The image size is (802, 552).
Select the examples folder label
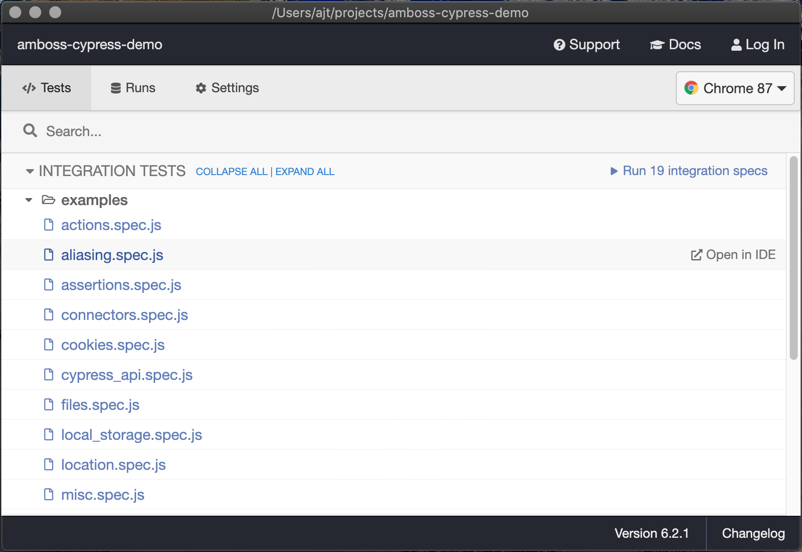click(x=94, y=200)
